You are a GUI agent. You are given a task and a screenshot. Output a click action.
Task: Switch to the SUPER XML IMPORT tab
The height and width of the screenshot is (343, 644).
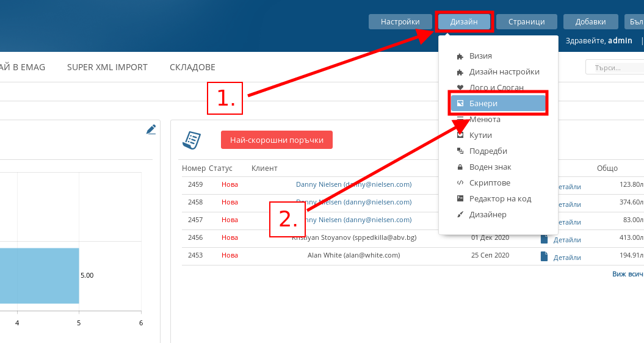[107, 67]
